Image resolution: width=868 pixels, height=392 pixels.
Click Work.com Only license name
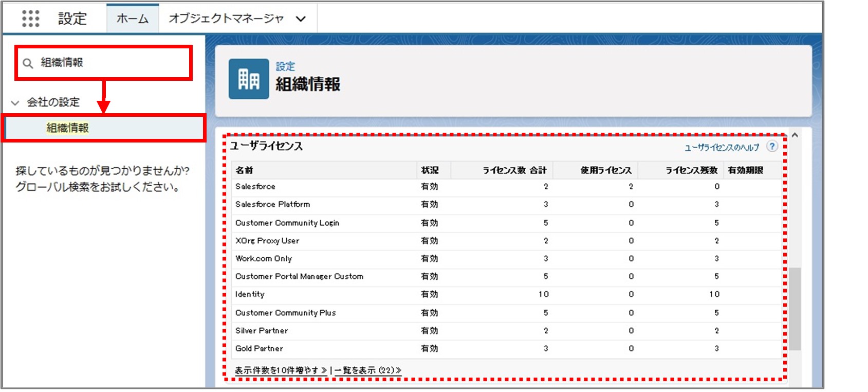point(264,258)
